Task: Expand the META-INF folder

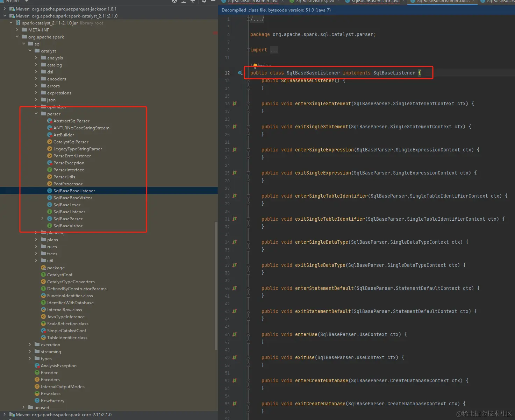Action: tap(17, 30)
